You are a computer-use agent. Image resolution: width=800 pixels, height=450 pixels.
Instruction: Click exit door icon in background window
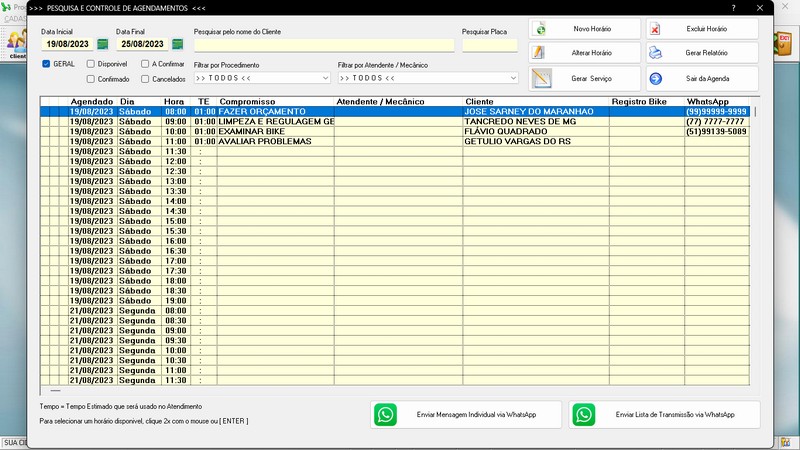783,43
